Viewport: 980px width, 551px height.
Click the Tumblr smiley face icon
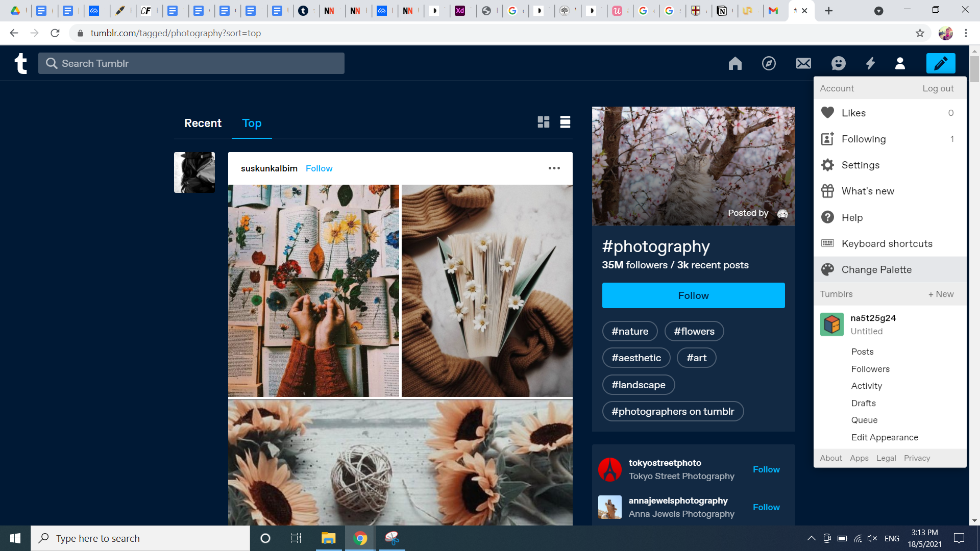(x=838, y=63)
